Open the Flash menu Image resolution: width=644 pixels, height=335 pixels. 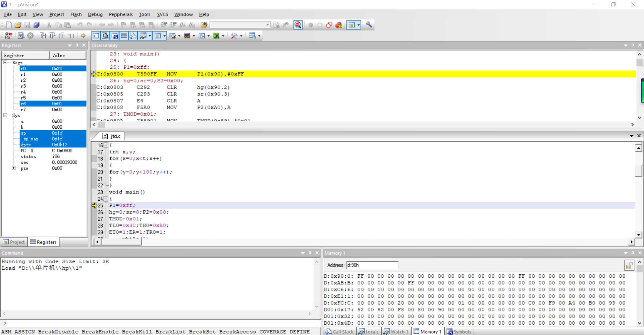[x=76, y=14]
